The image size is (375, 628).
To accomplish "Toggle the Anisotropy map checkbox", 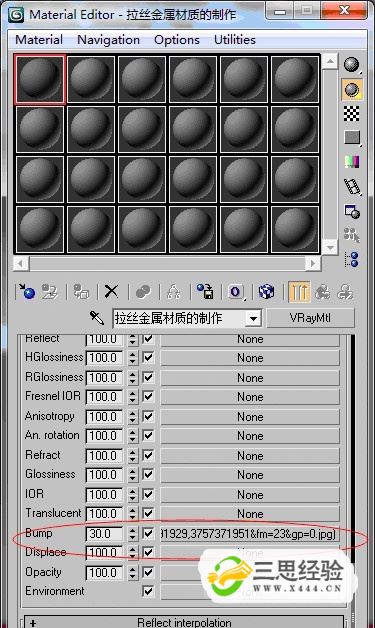I will coord(148,416).
